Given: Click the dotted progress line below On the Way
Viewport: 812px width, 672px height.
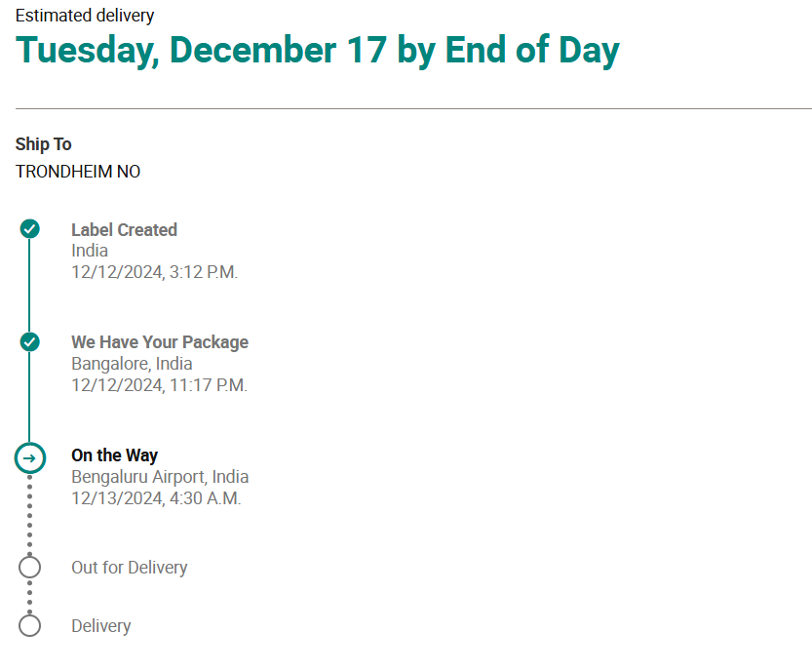Looking at the screenshot, I should [30, 514].
